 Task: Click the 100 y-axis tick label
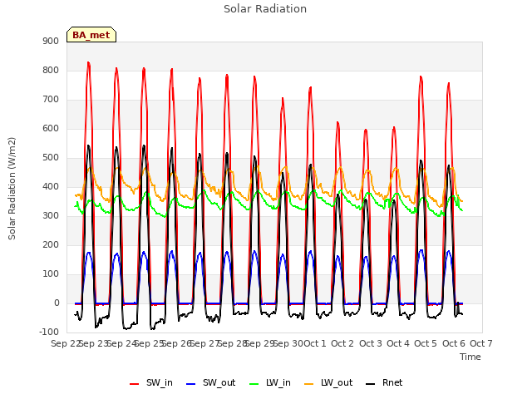tap(51, 274)
